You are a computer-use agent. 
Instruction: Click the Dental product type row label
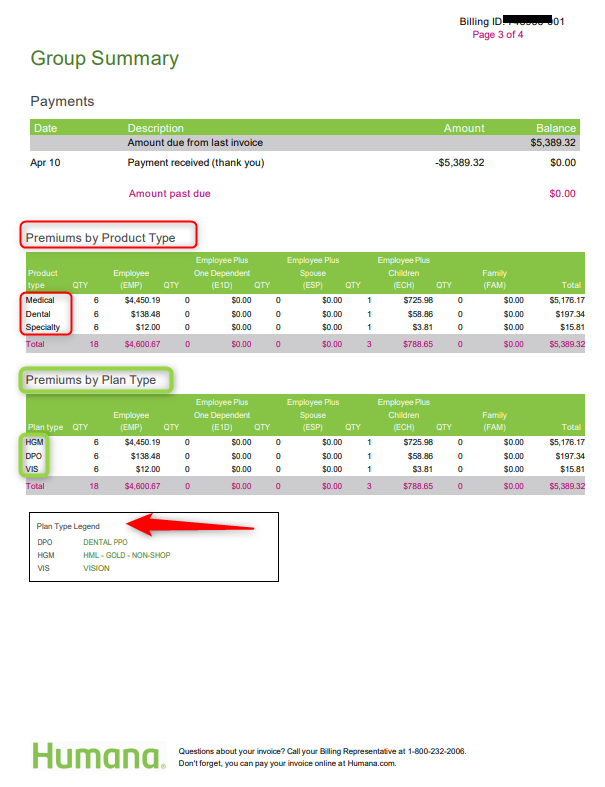[x=38, y=314]
